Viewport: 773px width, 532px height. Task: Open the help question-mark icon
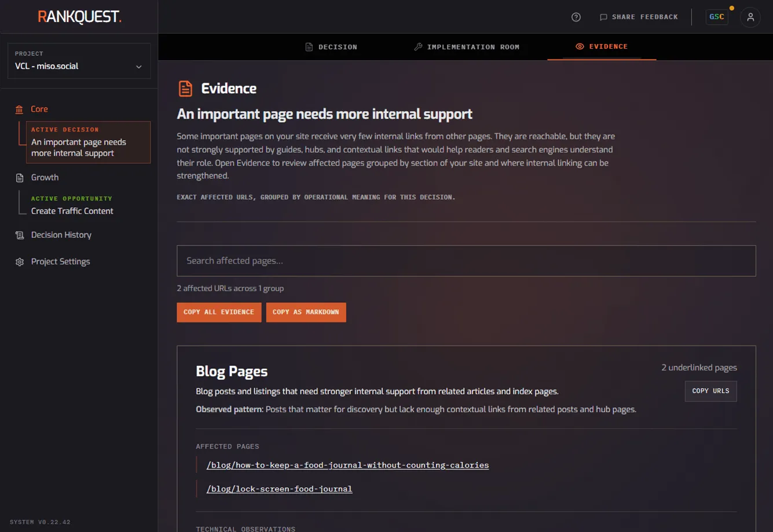click(x=576, y=17)
